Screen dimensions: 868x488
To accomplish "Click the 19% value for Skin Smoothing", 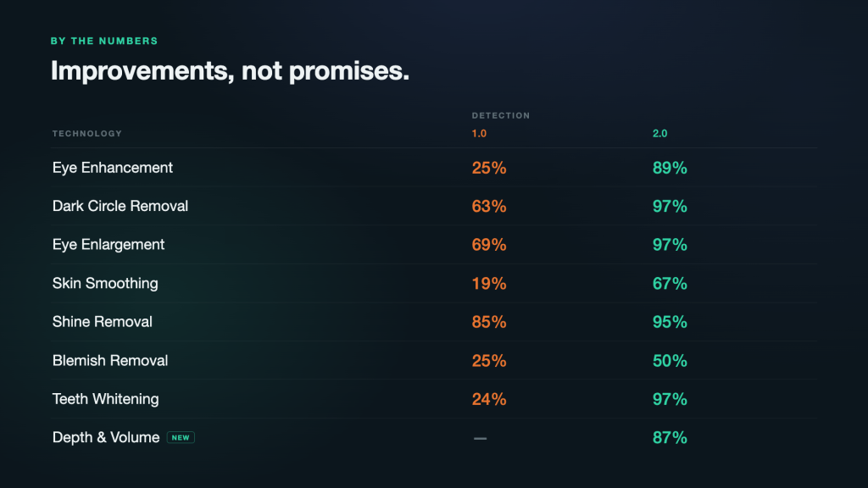I will (489, 283).
